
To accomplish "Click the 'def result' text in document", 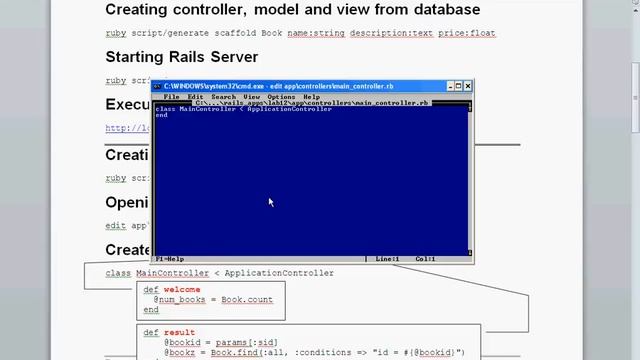I will coord(169,332).
